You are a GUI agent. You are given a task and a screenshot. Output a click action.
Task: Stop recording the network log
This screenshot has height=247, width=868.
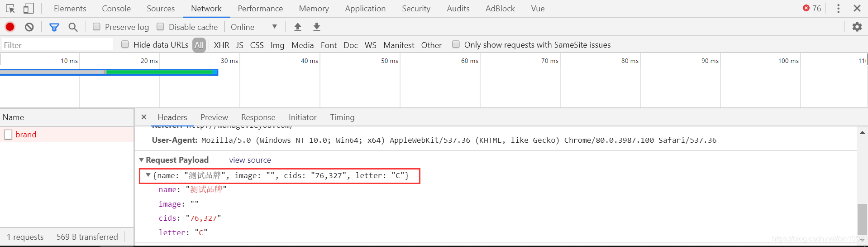[x=10, y=27]
